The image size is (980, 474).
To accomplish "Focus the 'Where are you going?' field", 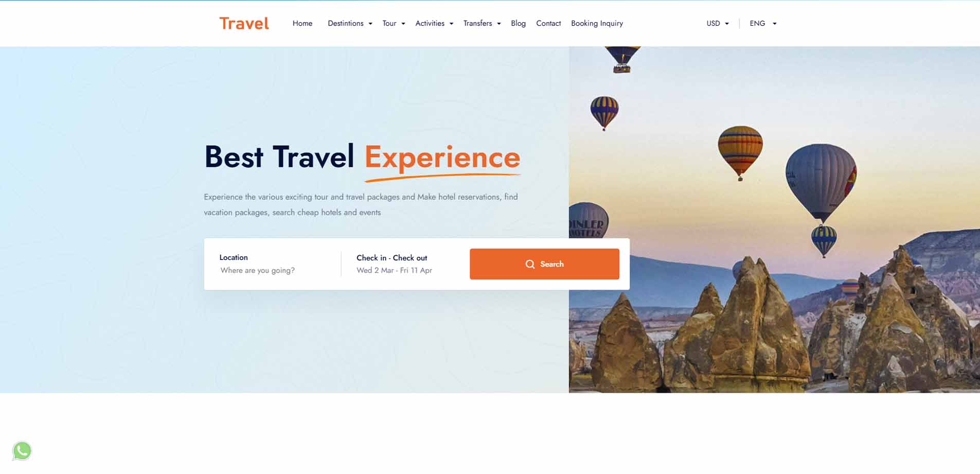I will click(258, 270).
